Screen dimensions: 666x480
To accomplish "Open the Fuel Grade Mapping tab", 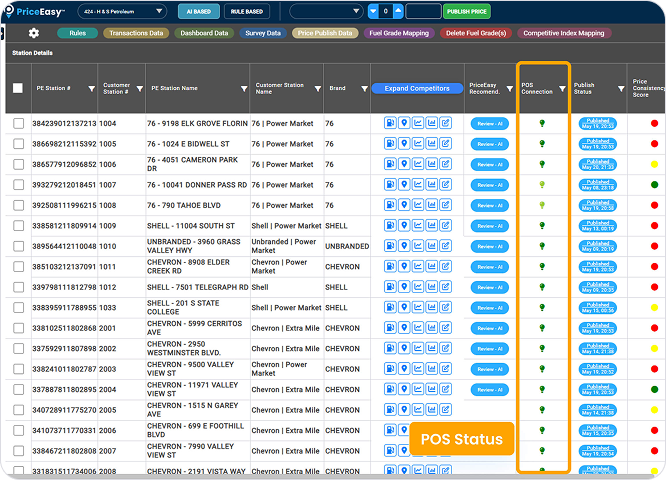I will [399, 33].
